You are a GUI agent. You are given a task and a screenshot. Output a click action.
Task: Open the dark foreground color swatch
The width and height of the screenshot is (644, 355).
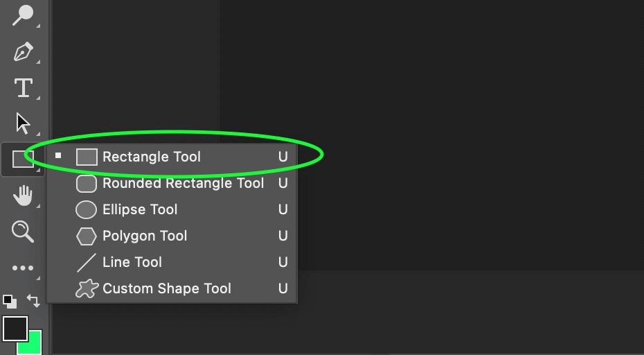click(x=15, y=328)
